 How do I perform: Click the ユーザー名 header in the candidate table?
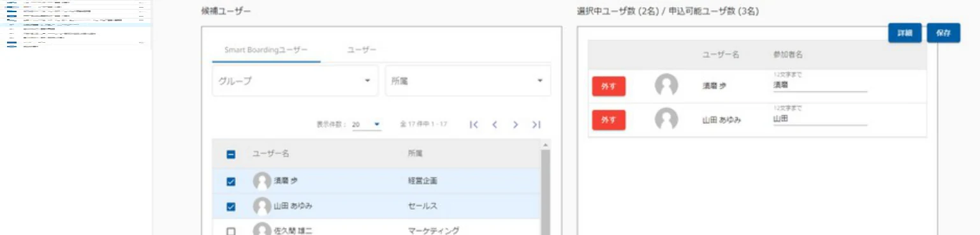pos(271,154)
